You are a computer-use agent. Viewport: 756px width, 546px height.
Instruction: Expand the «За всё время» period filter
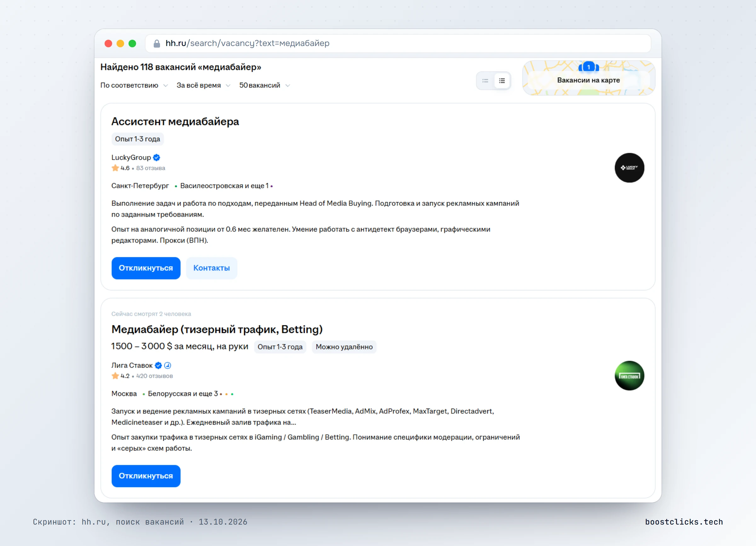203,85
